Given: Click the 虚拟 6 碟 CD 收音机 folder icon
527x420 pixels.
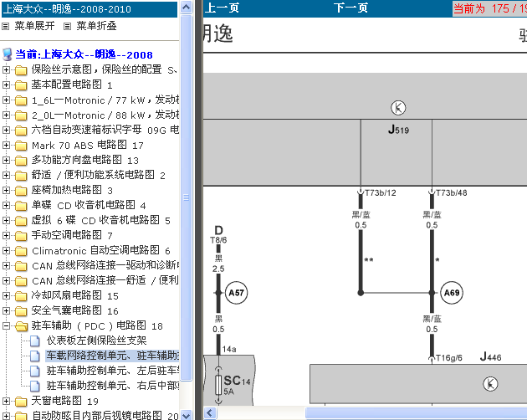Looking at the screenshot, I should pyautogui.click(x=21, y=221).
